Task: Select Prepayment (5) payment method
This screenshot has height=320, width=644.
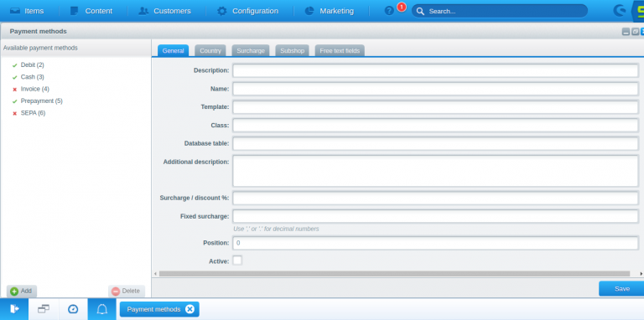Action: (x=41, y=101)
